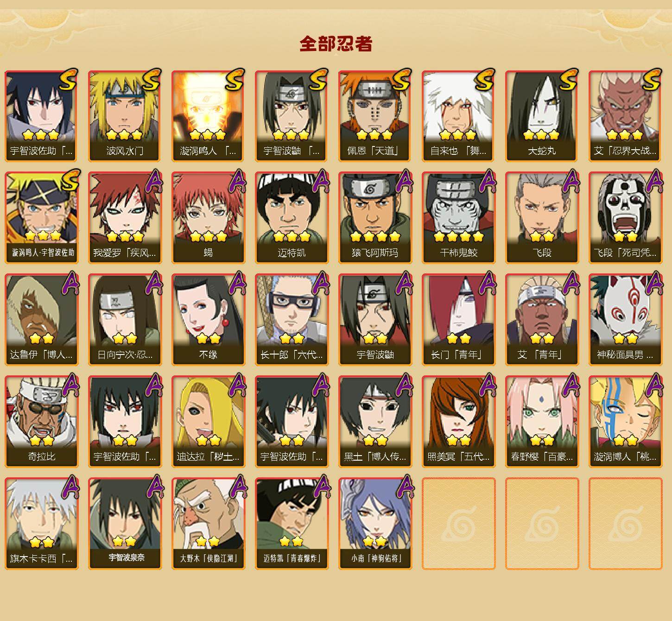This screenshot has height=621, width=672.
Task: Open the 宇智波泉奈 ninja card
Action: [125, 524]
